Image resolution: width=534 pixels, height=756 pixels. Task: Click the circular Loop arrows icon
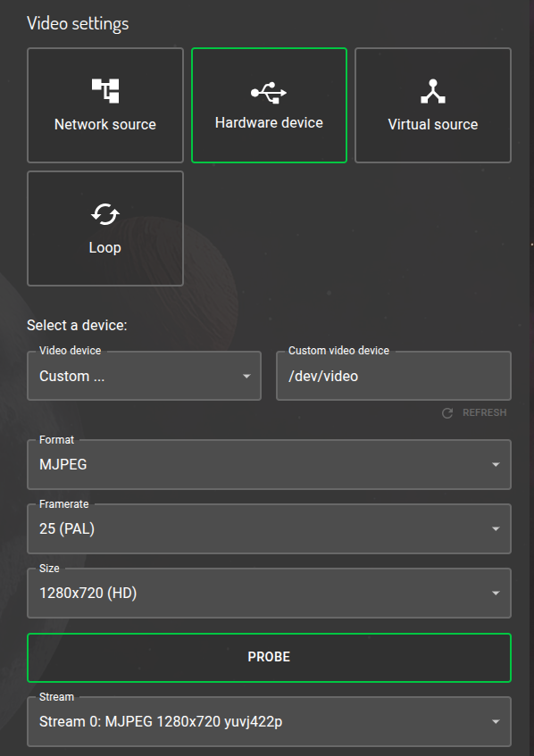(104, 213)
